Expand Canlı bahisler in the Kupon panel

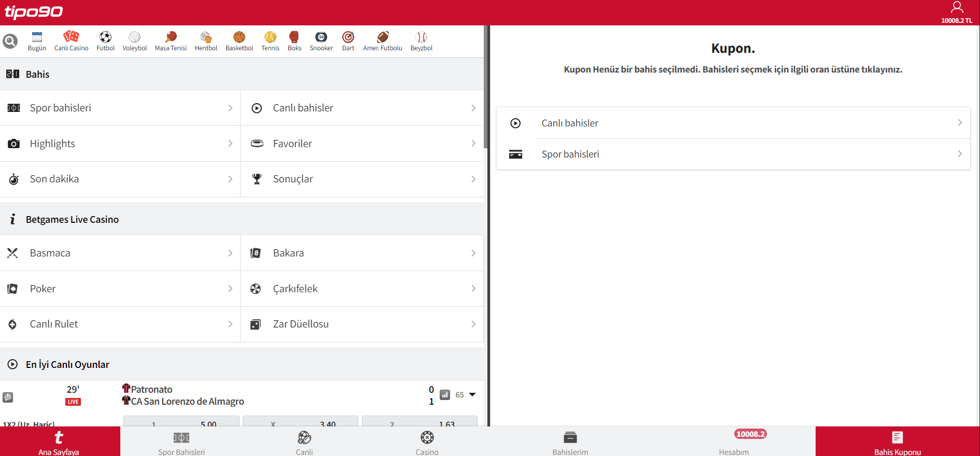click(x=733, y=123)
